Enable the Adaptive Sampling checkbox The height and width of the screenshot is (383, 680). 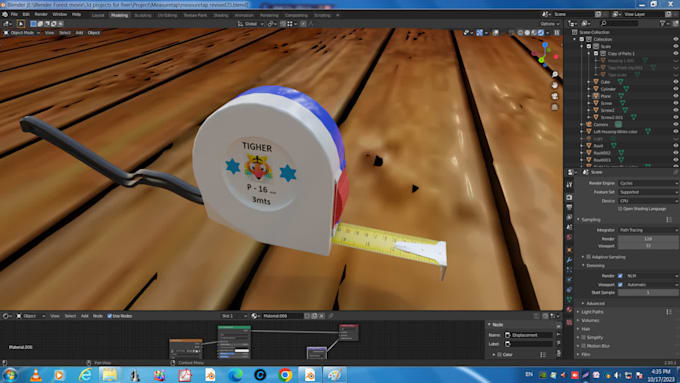tap(589, 257)
